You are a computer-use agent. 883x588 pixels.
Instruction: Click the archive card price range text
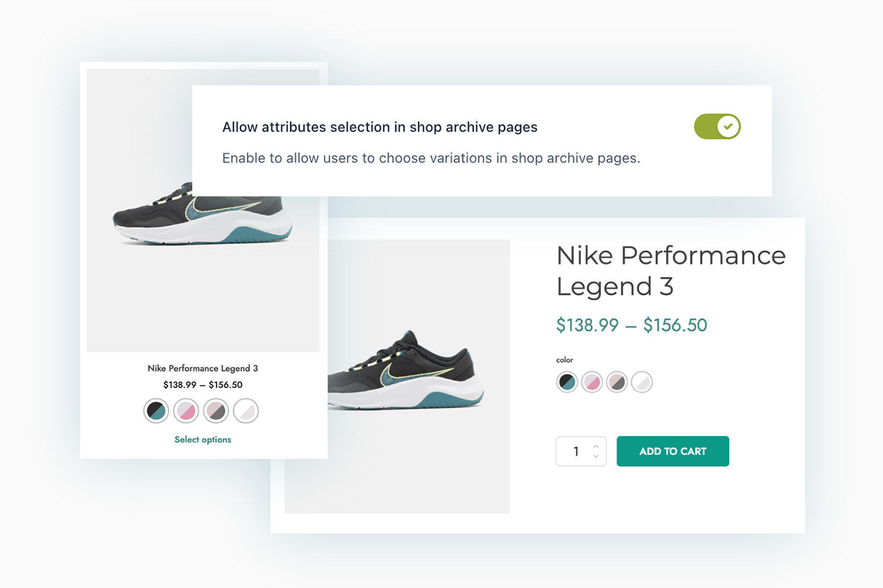pos(203,385)
